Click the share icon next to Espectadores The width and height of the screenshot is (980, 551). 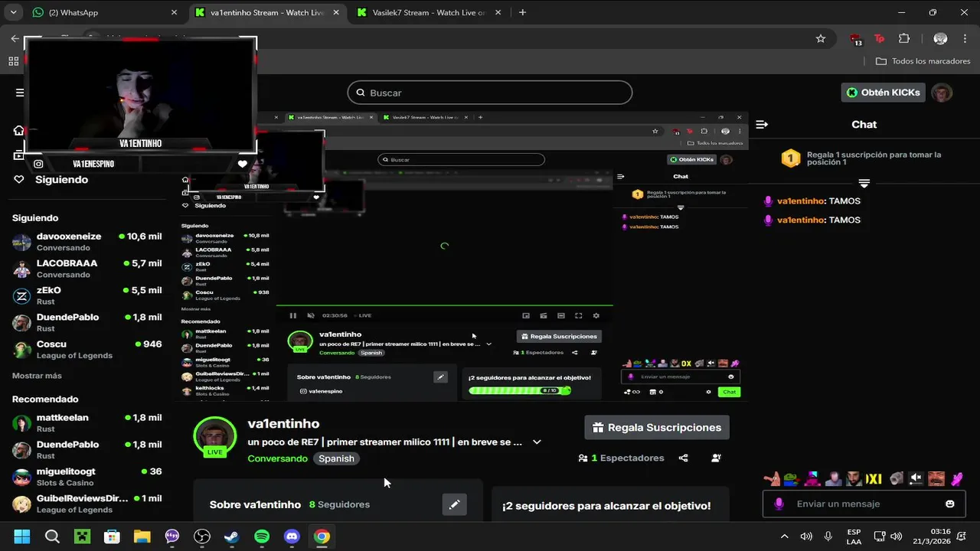tap(683, 458)
